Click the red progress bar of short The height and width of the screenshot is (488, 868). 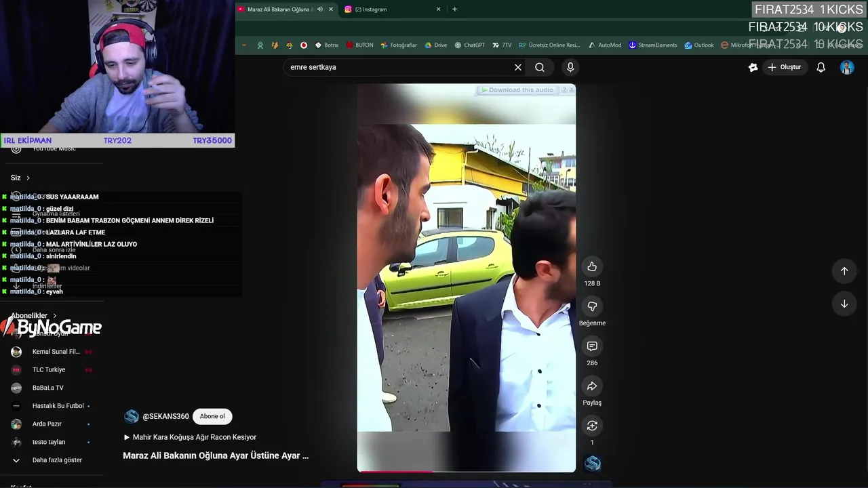pos(395,471)
